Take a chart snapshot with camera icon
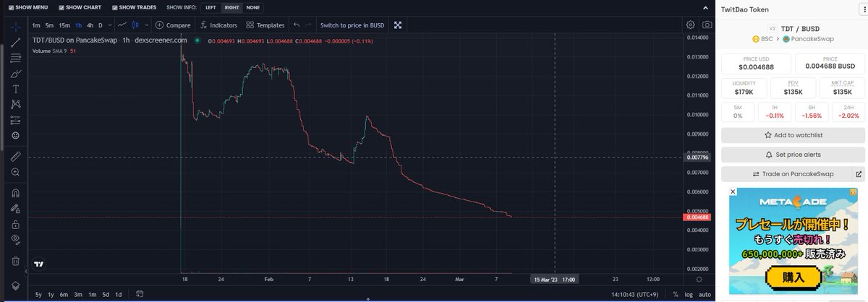 click(x=707, y=25)
